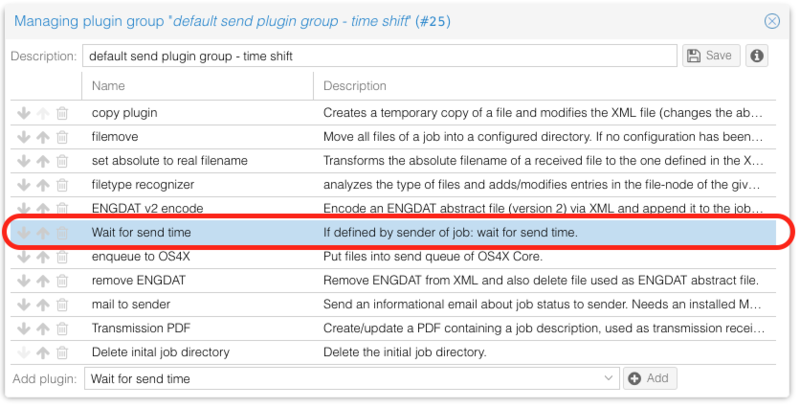The image size is (800, 408).
Task: Open the info icon beside Save
Action: 758,56
